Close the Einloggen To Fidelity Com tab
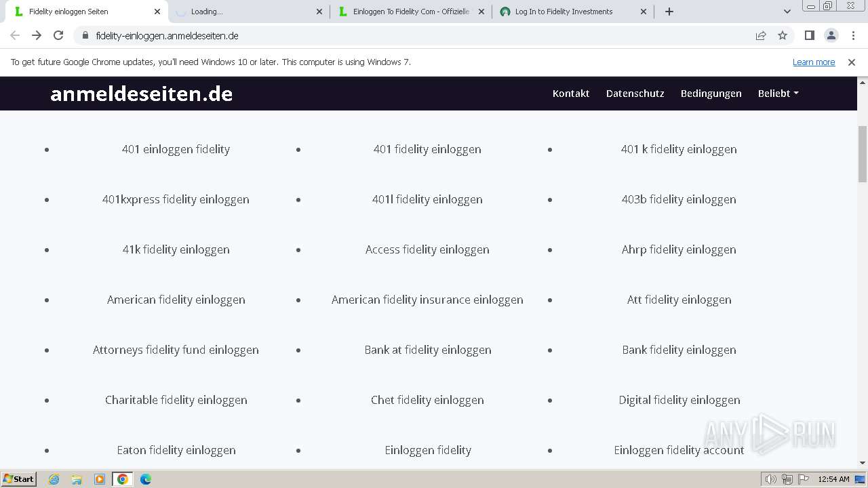868x488 pixels. pyautogui.click(x=481, y=12)
